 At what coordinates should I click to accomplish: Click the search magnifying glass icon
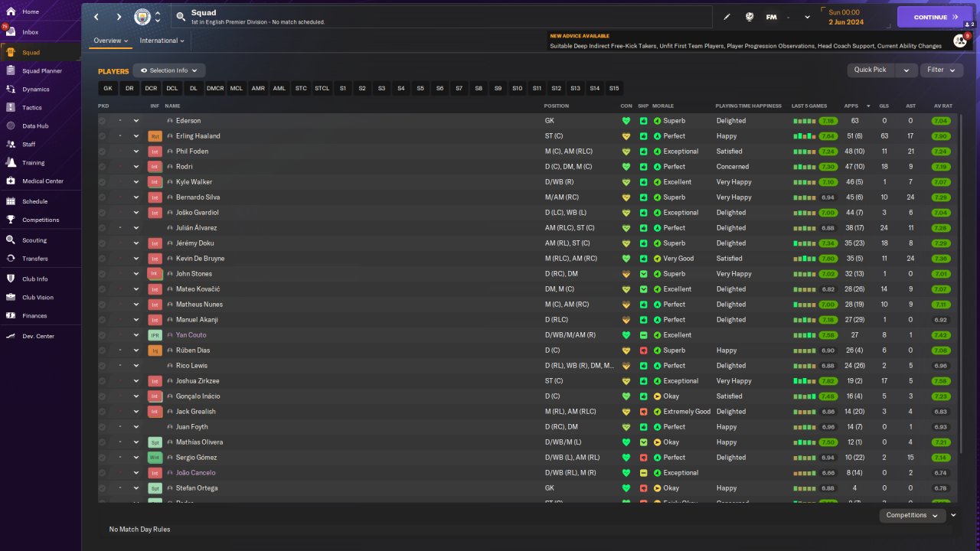[181, 16]
